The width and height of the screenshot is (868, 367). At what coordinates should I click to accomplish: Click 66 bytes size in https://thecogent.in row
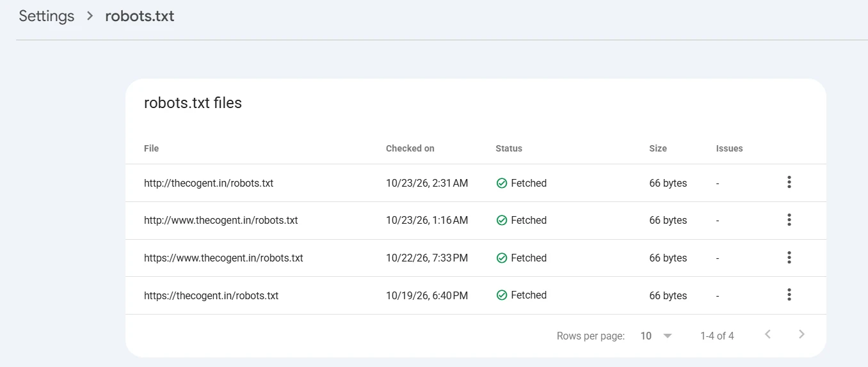[x=668, y=295]
